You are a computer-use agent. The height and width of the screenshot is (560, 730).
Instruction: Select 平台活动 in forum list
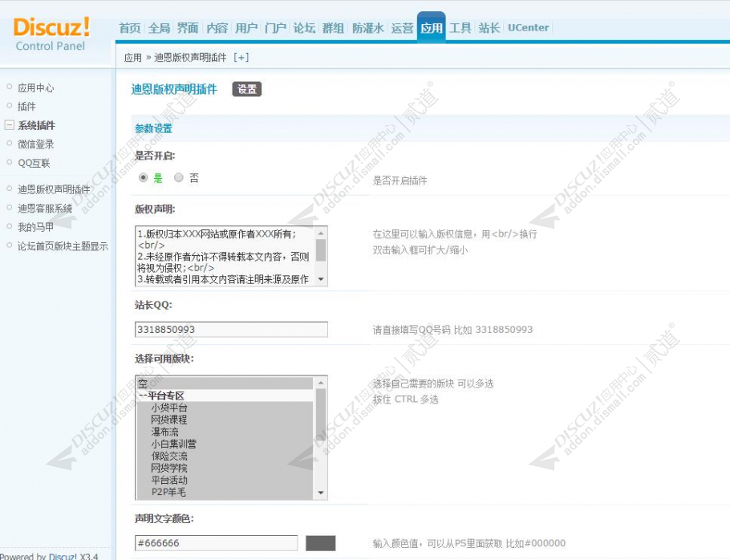tap(225, 480)
